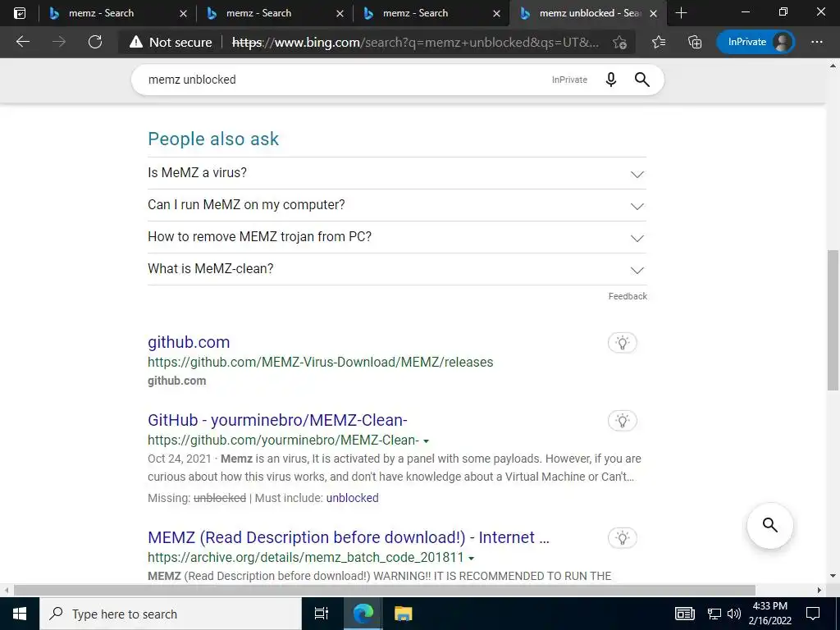The width and height of the screenshot is (840, 630).
Task: Open GitHub - yourminebro/MEMZ-Clean- link
Action: 277,420
